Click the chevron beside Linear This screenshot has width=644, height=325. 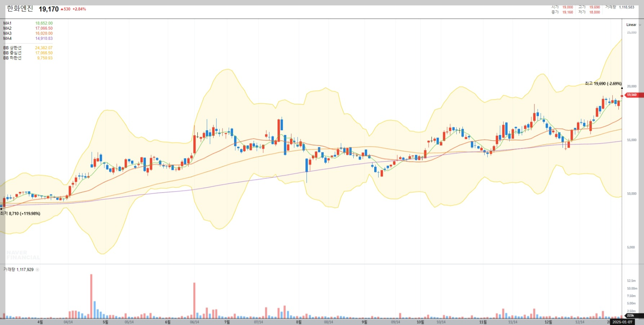point(640,25)
